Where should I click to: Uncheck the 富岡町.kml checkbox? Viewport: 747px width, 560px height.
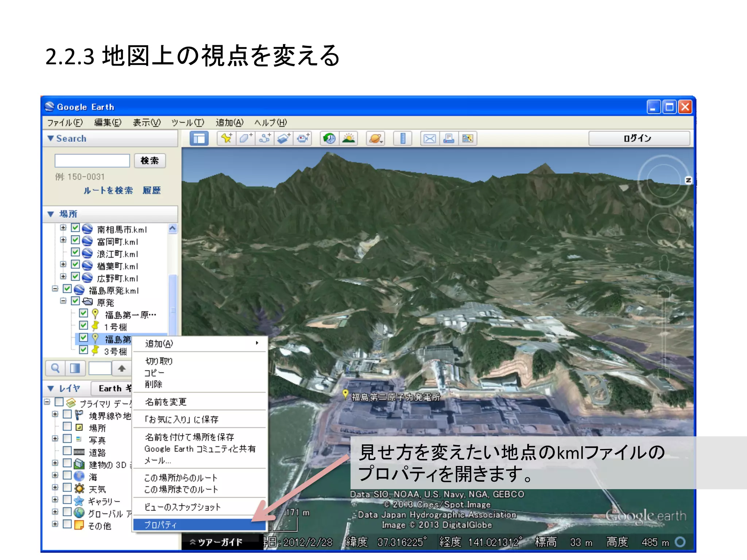coord(75,240)
